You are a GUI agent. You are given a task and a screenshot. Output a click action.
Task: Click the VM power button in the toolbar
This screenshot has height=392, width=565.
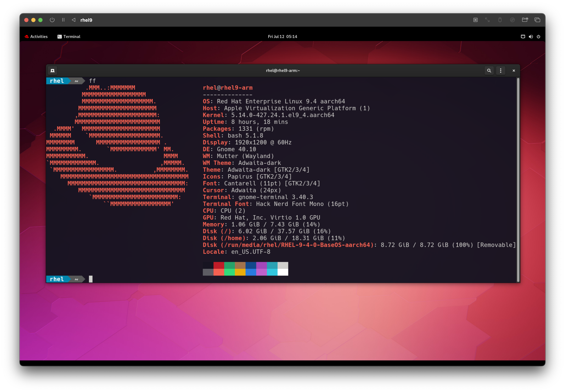tap(52, 20)
